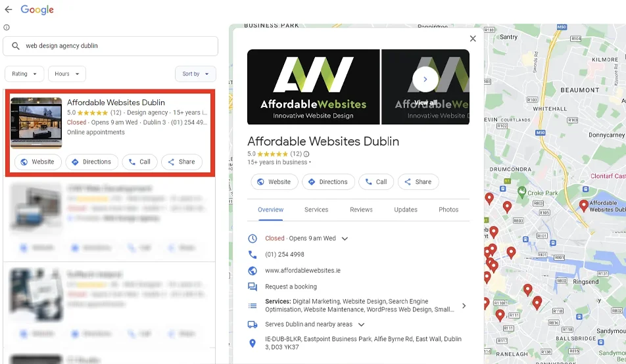
Task: Switch to the Overview tab
Action: click(271, 210)
